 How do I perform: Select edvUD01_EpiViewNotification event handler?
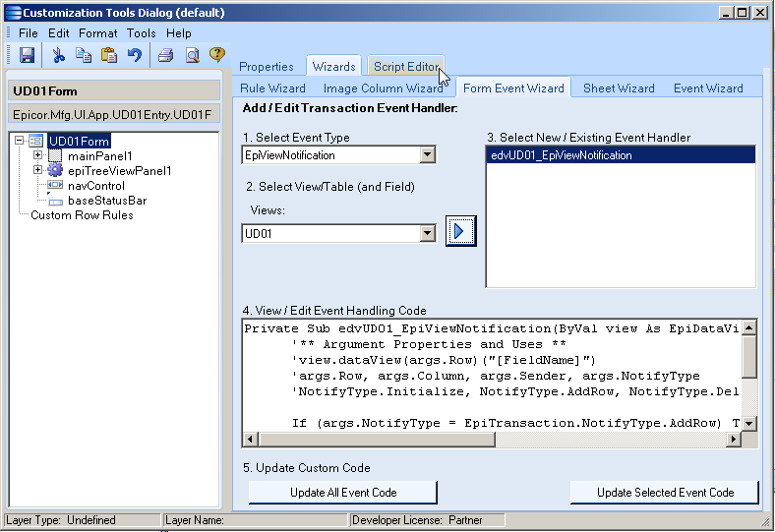621,155
